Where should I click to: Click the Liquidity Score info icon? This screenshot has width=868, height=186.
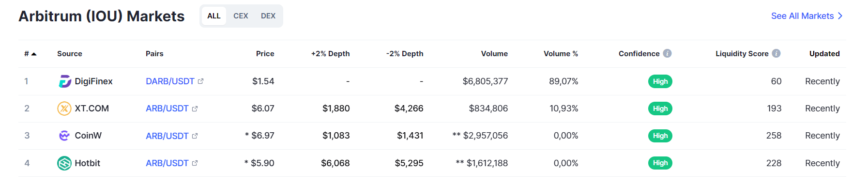click(776, 53)
